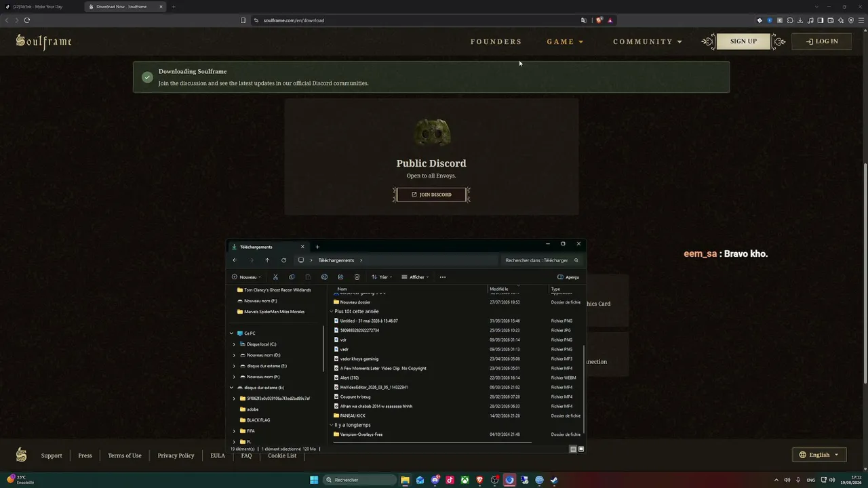Collapse the 'Plus tôt cette année' group
Image resolution: width=868 pixels, height=488 pixels.
pos(332,312)
